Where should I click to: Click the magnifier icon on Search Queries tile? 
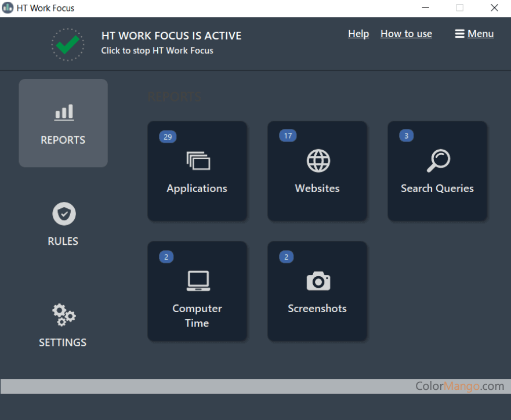click(x=438, y=161)
